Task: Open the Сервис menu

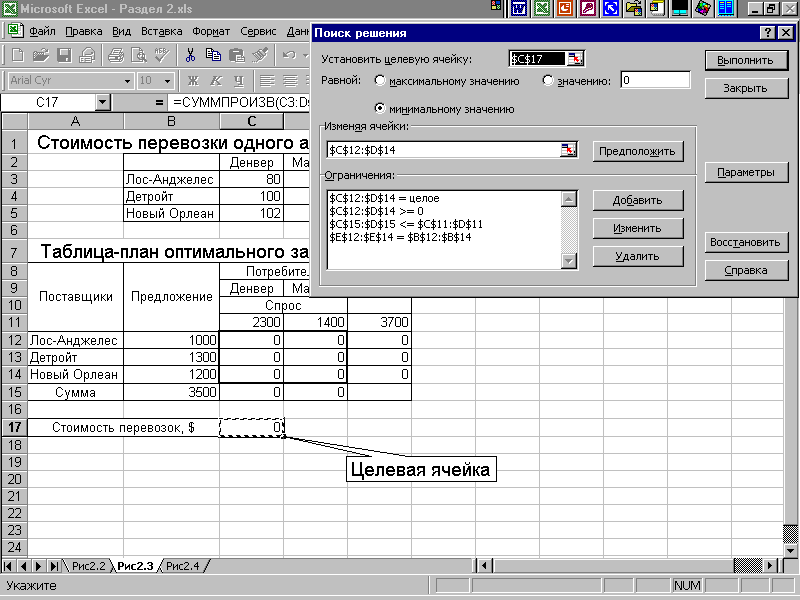Action: coord(258,31)
